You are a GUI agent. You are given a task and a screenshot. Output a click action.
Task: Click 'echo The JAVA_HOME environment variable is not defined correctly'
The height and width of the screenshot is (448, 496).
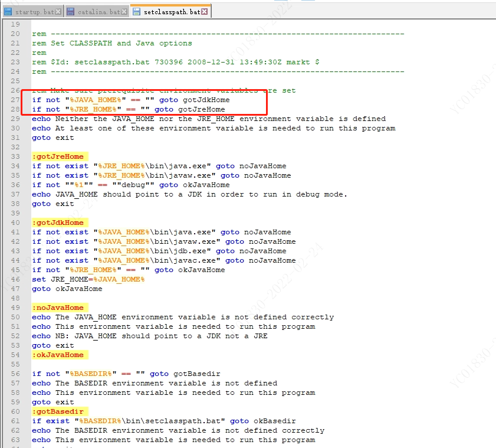click(x=183, y=317)
